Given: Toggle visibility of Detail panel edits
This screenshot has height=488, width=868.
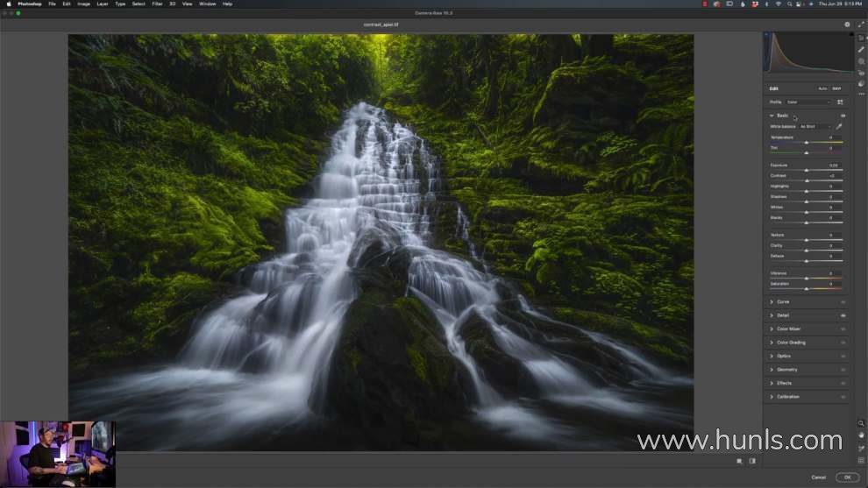Looking at the screenshot, I should click(843, 315).
